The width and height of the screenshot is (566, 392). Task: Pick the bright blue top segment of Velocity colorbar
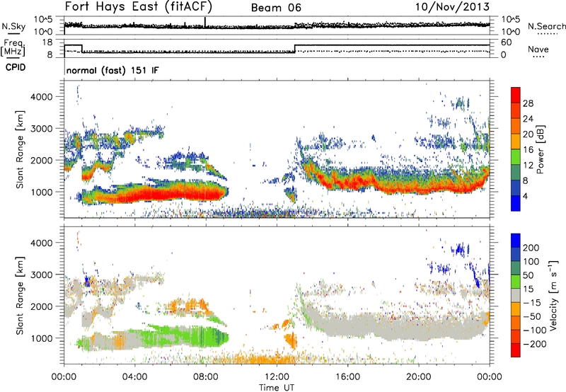(x=516, y=241)
